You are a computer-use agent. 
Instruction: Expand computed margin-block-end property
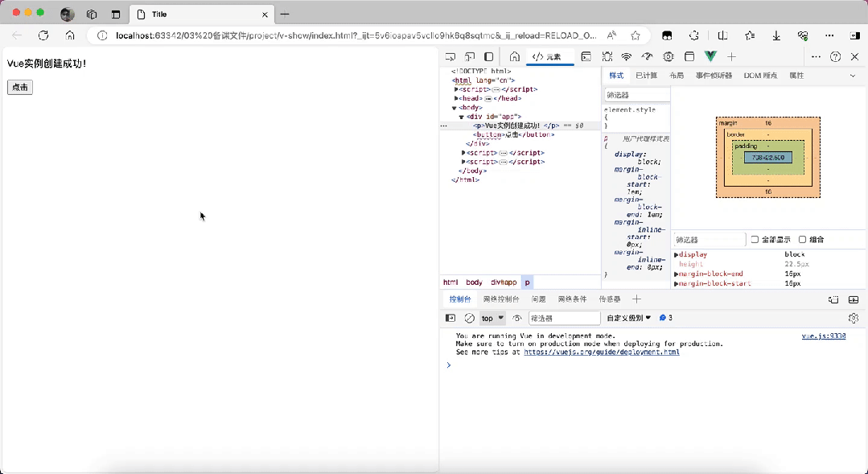pyautogui.click(x=676, y=274)
